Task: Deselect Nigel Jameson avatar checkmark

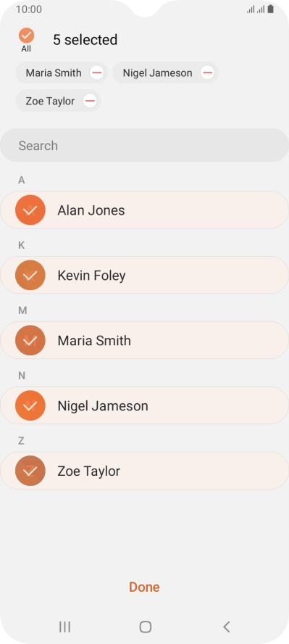Action: (x=30, y=406)
